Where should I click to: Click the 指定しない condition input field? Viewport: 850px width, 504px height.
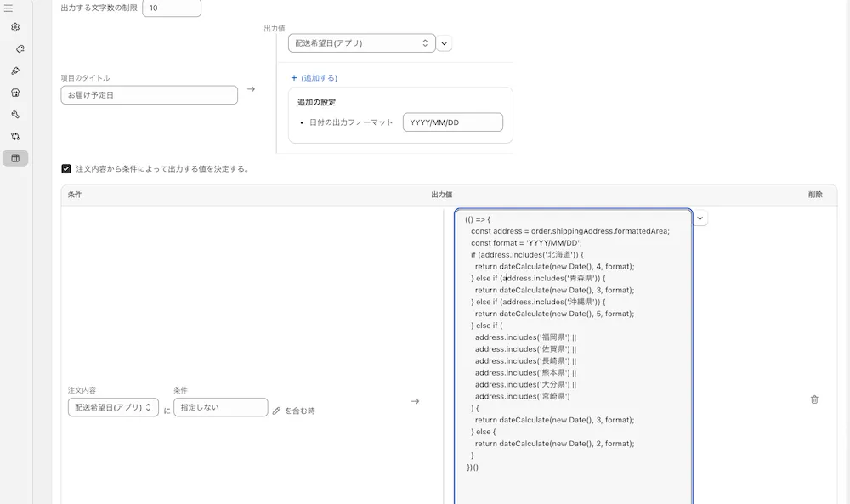[220, 407]
